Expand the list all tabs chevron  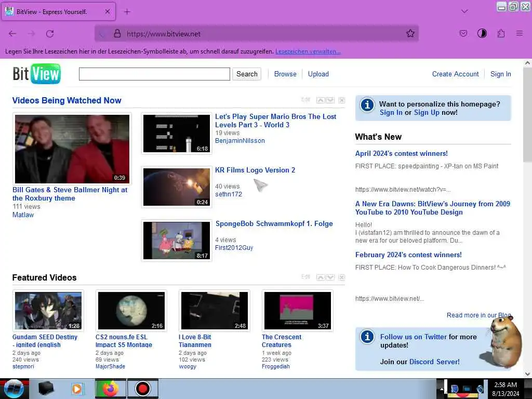464,11
